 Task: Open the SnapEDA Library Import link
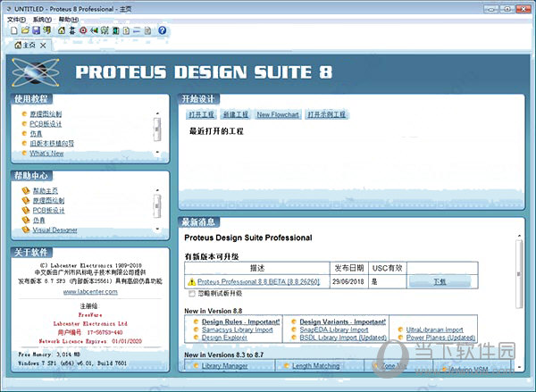334,329
